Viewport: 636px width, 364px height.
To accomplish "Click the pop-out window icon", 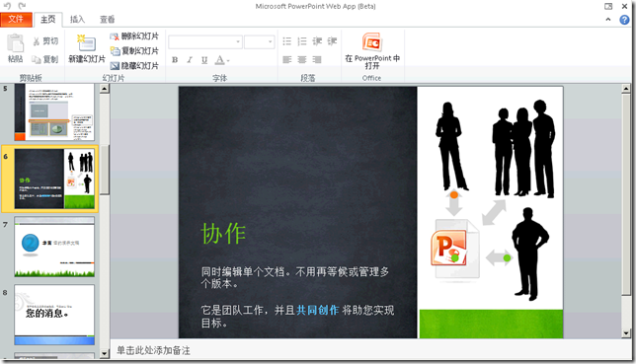I will point(608,6).
